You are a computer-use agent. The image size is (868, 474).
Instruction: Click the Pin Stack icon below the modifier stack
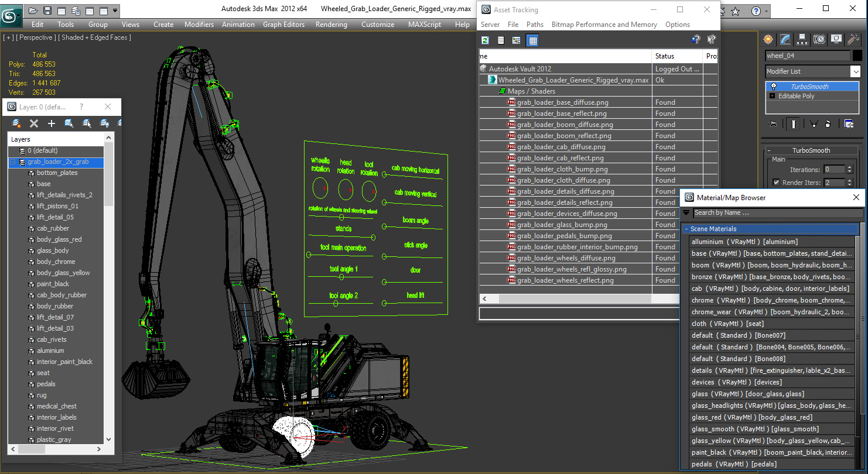point(773,123)
